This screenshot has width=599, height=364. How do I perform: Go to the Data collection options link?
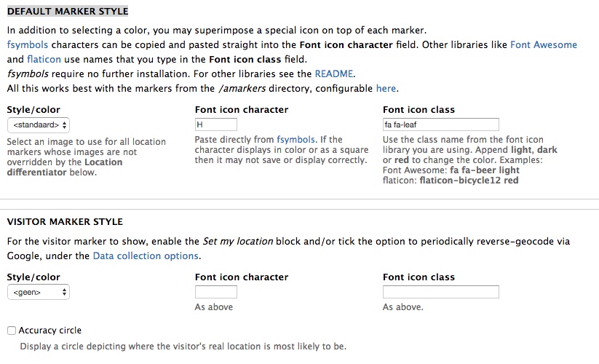point(146,256)
